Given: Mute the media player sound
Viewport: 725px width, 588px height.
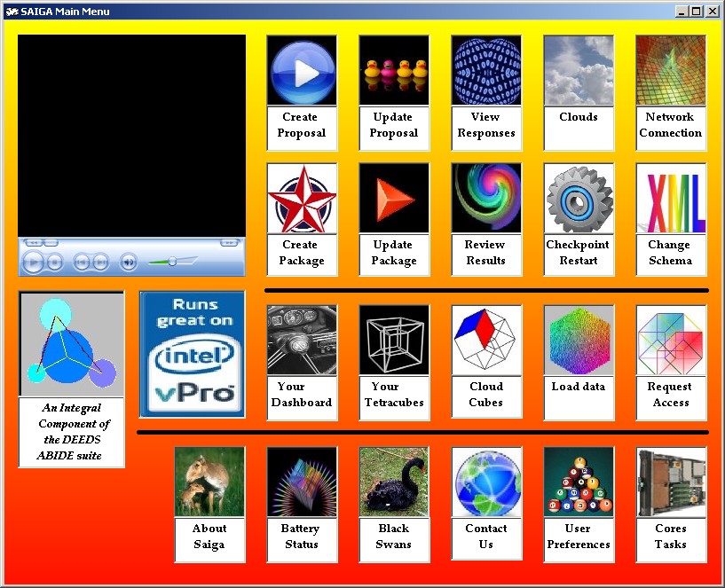Looking at the screenshot, I should [x=129, y=262].
